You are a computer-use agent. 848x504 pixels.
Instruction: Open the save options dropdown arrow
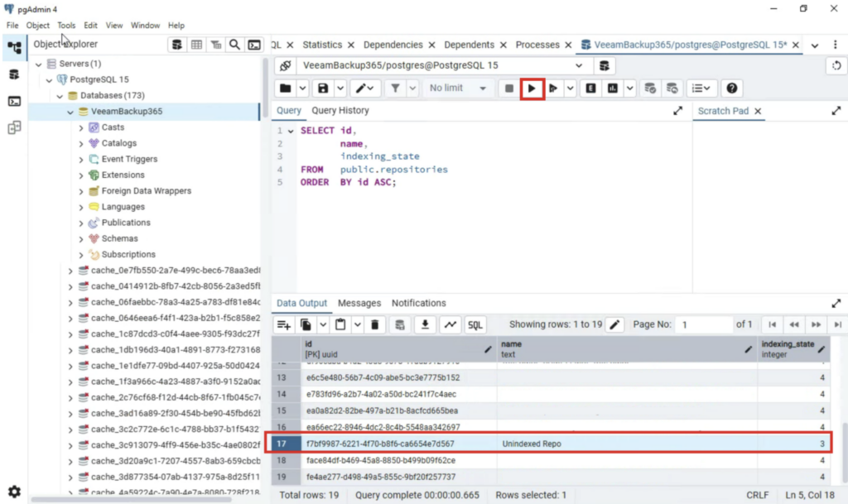tap(340, 88)
